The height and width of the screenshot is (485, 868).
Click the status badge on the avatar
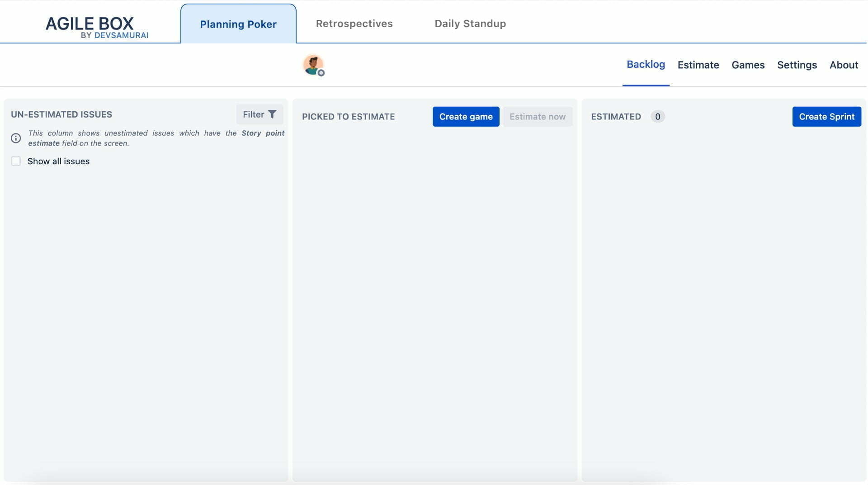[321, 72]
